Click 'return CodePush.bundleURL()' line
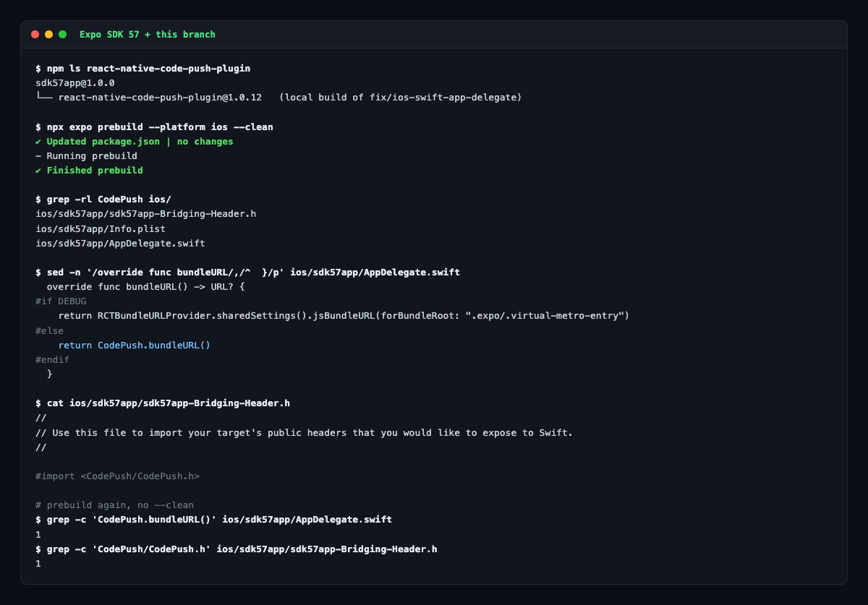 pos(134,345)
